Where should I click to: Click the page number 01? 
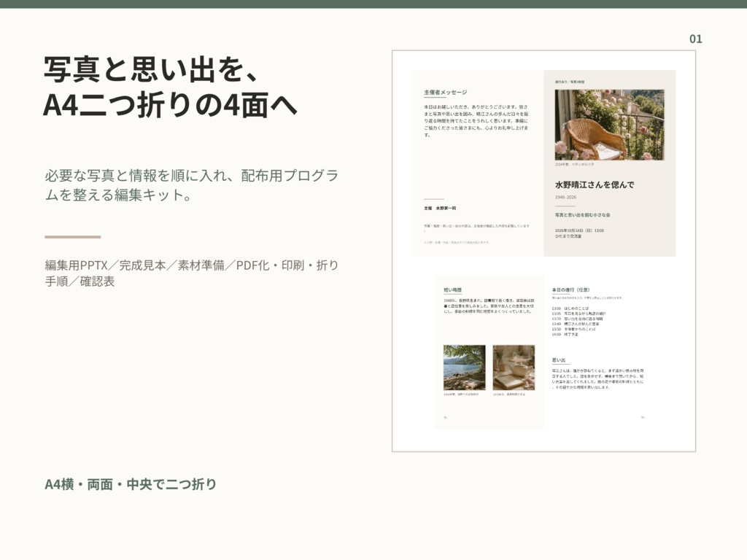(x=695, y=39)
